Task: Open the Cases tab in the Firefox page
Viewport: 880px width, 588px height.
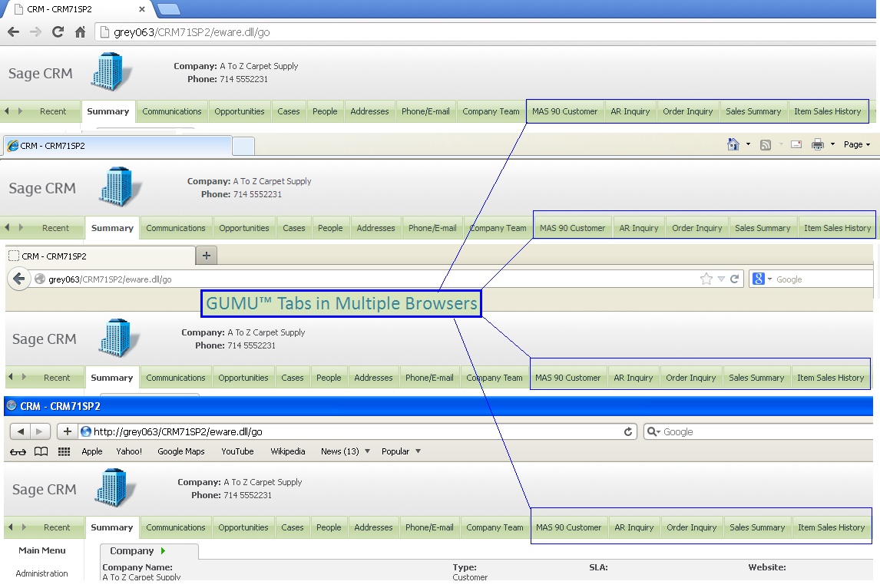Action: click(293, 378)
